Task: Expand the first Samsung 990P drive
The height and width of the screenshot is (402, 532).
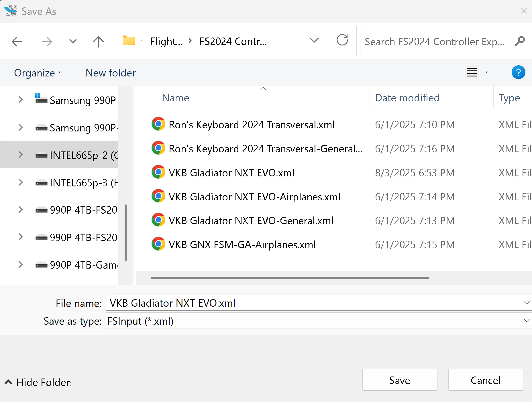Action: [20, 100]
